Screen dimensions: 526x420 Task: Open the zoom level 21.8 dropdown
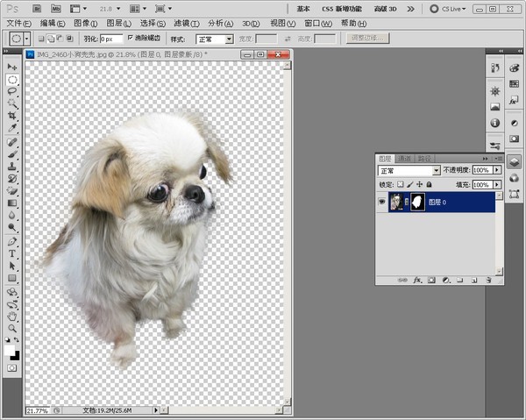click(x=117, y=9)
